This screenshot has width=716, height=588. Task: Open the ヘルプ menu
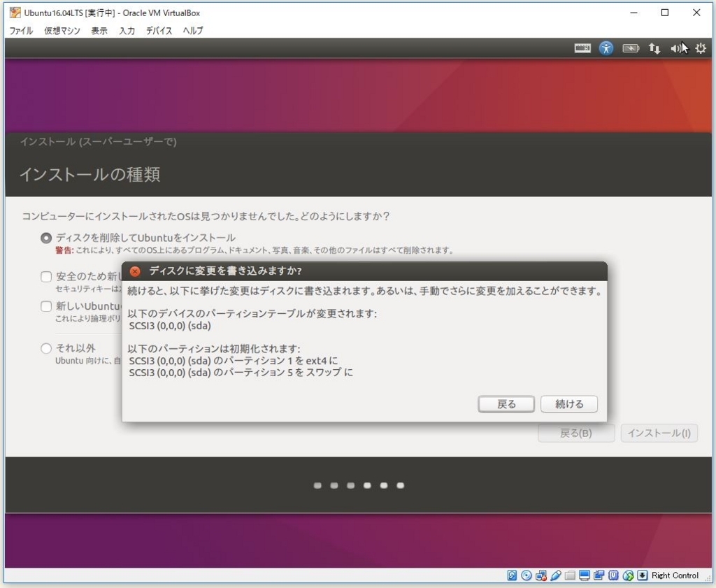point(193,31)
